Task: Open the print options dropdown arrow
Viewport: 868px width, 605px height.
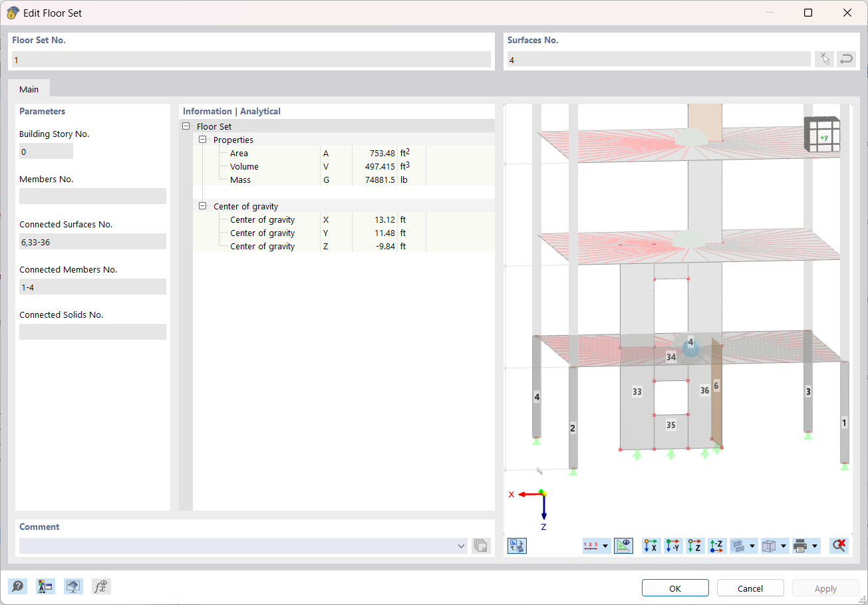Action: click(x=815, y=546)
